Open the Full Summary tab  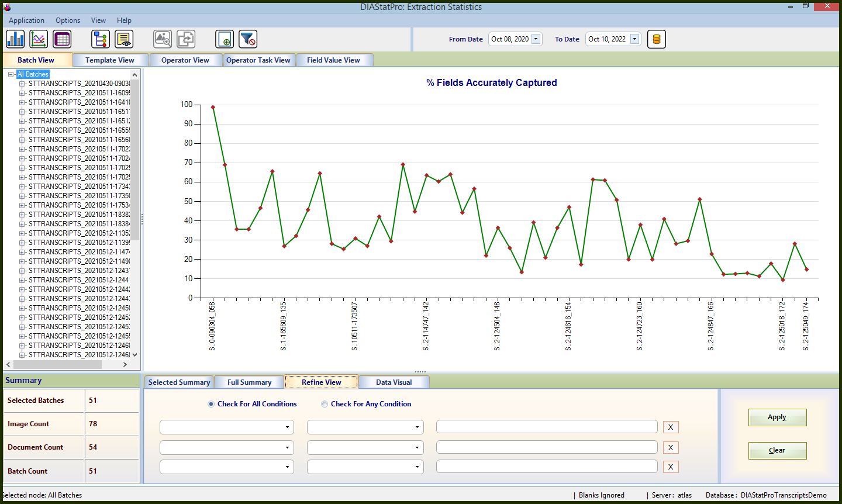(x=250, y=382)
